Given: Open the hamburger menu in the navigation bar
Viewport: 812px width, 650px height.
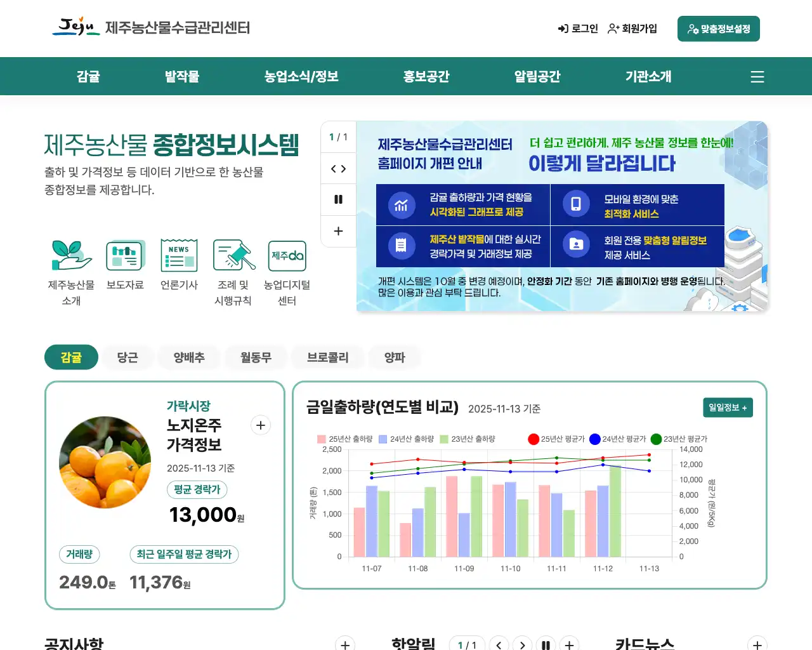Looking at the screenshot, I should tap(757, 76).
